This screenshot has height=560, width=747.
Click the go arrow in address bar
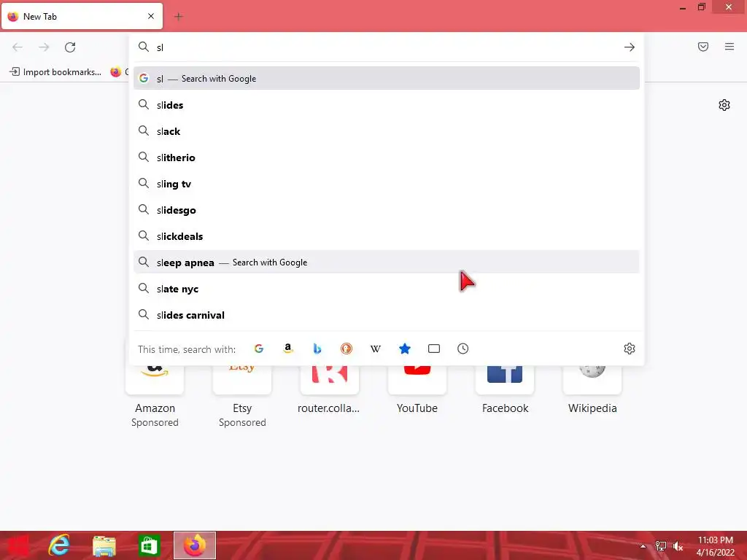[x=630, y=47]
